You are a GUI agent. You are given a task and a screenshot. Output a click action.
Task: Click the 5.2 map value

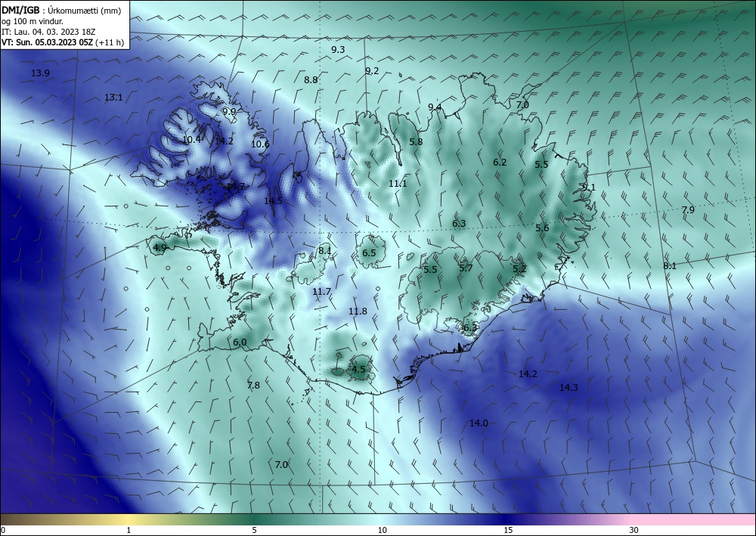click(x=519, y=269)
